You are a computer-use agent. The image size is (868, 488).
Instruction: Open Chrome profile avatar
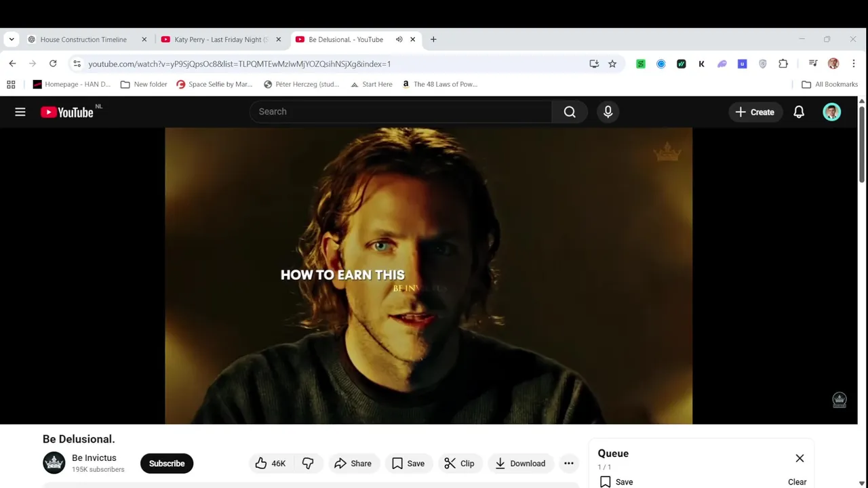point(833,64)
